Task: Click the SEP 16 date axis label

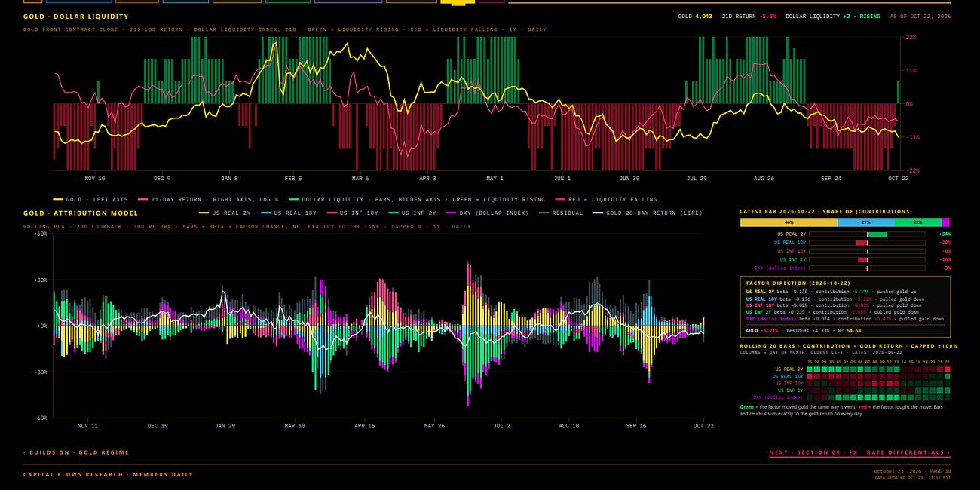Action: 637,426
